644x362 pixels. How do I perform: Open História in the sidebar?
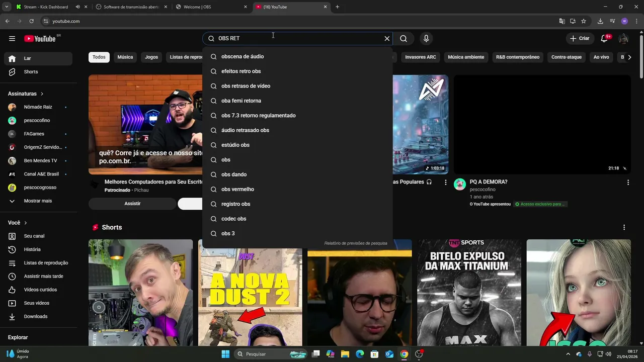[x=38, y=249]
